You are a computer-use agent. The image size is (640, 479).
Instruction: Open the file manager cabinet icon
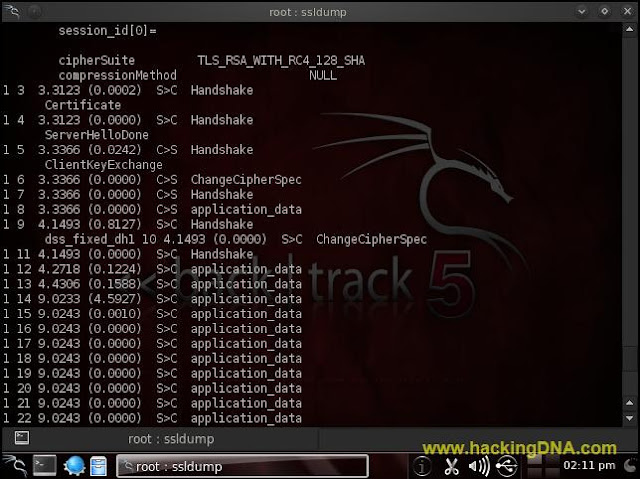tap(98, 466)
